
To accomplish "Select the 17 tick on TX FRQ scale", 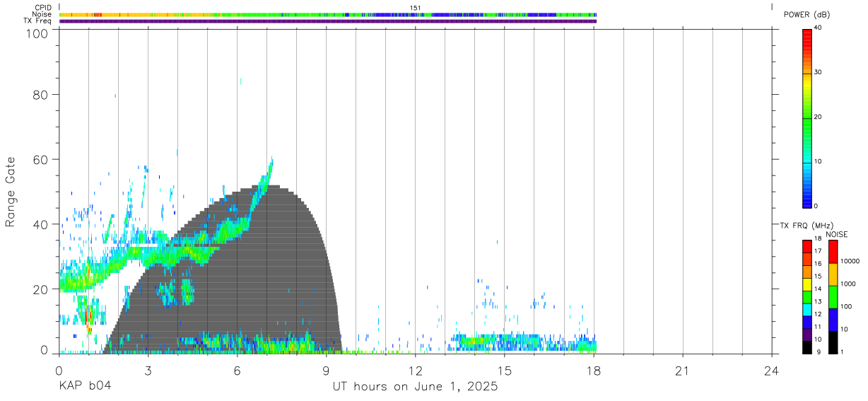I will [x=819, y=251].
